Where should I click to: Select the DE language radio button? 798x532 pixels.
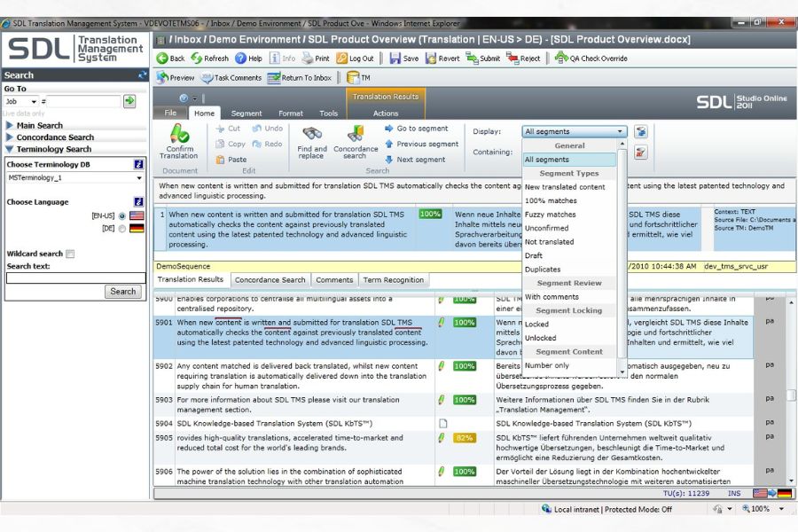(x=122, y=229)
